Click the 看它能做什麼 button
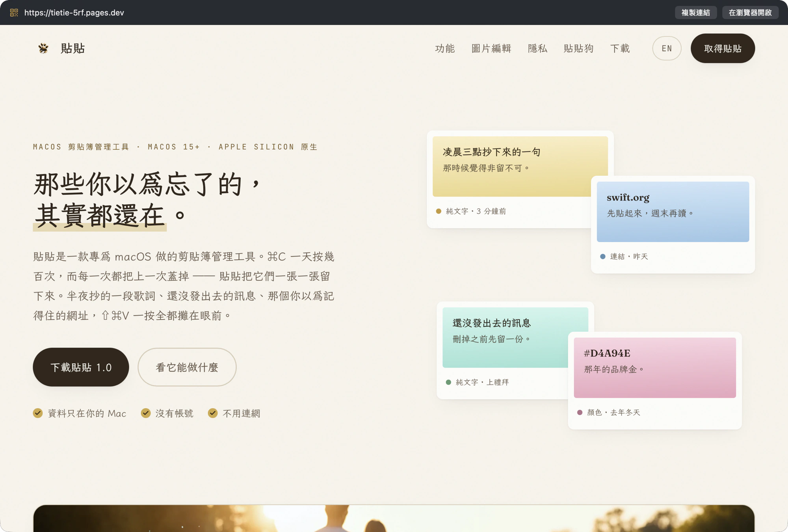The height and width of the screenshot is (532, 788). pyautogui.click(x=187, y=367)
